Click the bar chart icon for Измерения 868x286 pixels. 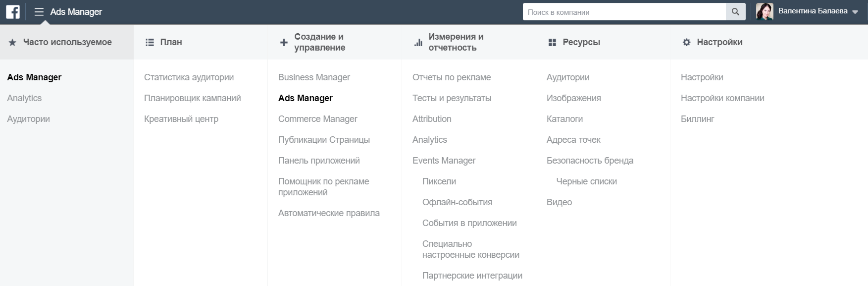[x=418, y=43]
